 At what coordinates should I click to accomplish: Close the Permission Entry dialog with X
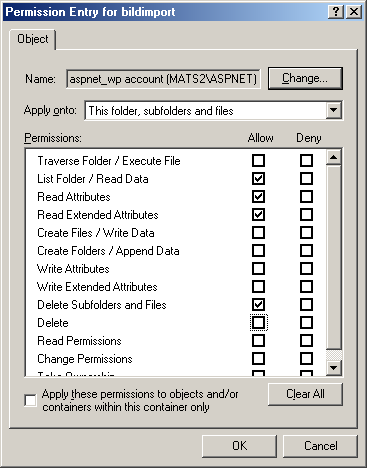(354, 12)
